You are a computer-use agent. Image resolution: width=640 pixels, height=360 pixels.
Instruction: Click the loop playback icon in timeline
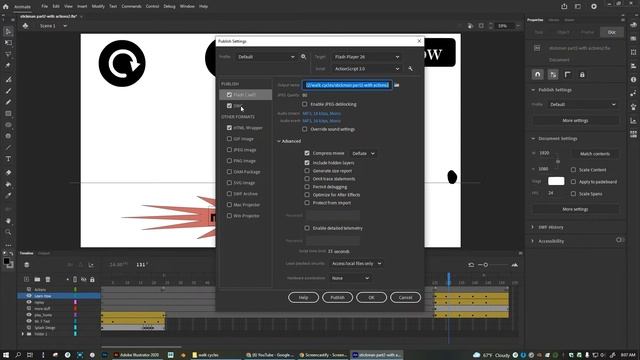pyautogui.click(x=471, y=265)
